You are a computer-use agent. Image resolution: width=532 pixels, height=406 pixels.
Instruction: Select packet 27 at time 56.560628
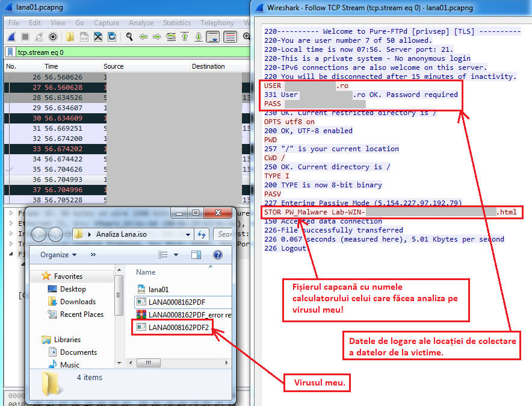127,87
